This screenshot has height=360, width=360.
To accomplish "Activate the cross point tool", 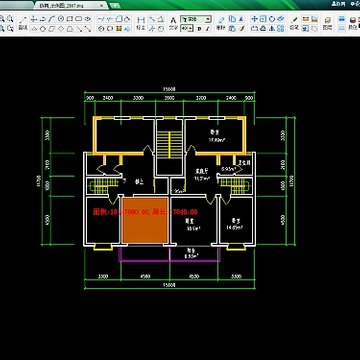I will point(34,19).
